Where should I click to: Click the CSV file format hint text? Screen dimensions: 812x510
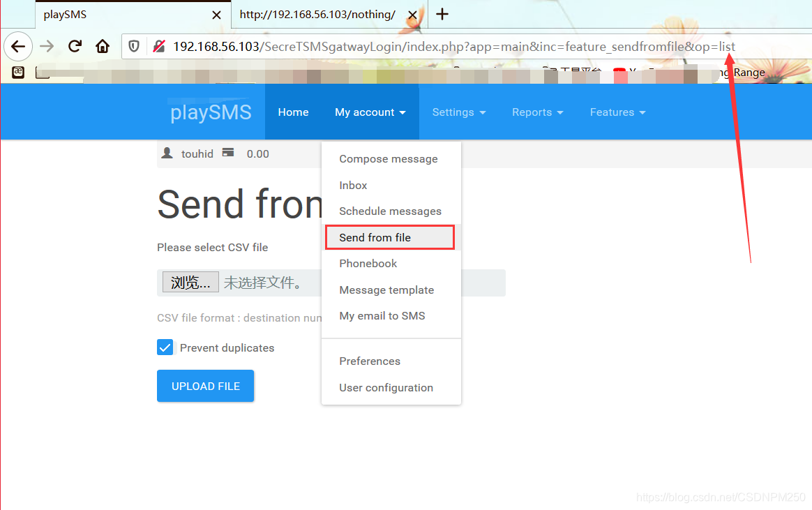click(239, 318)
